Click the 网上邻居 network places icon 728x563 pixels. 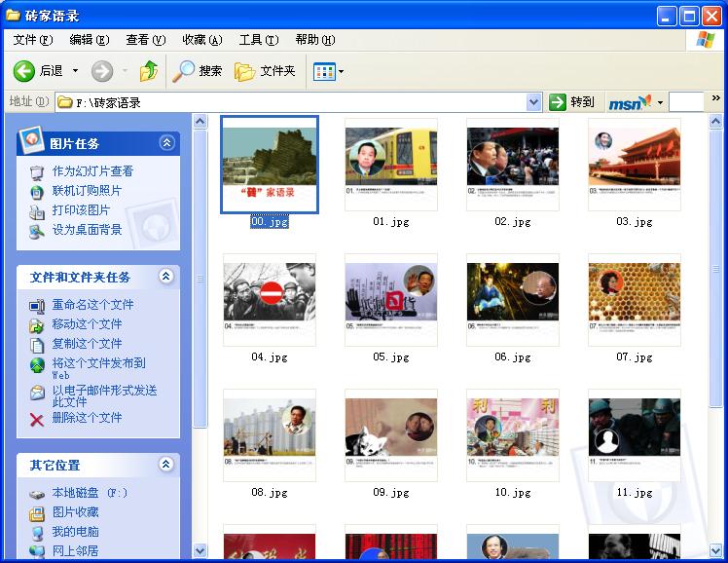pos(37,551)
